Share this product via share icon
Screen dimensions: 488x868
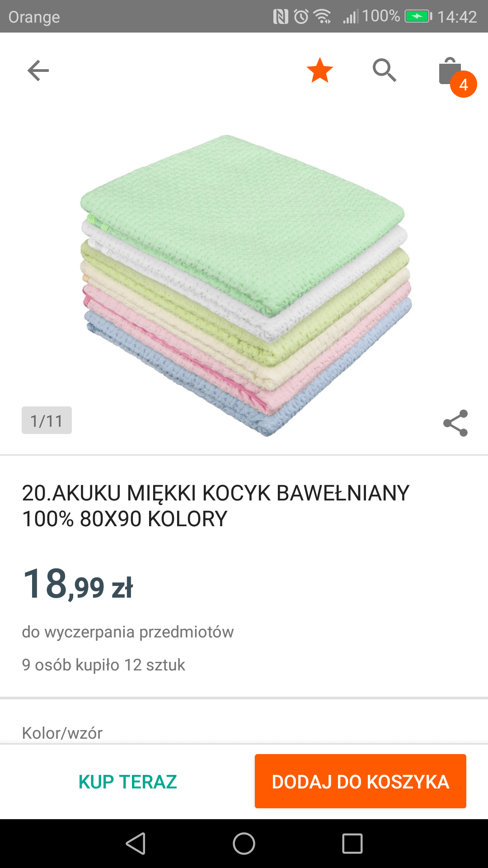pyautogui.click(x=455, y=423)
